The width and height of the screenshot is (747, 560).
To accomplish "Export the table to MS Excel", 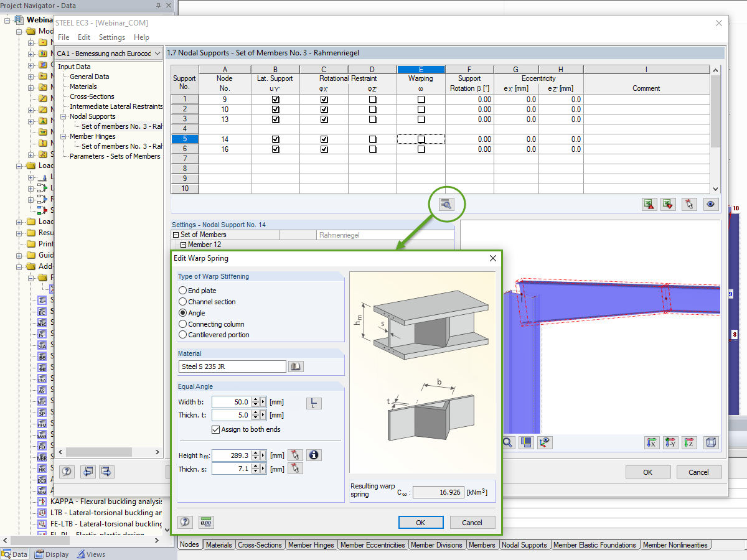I will click(x=649, y=204).
